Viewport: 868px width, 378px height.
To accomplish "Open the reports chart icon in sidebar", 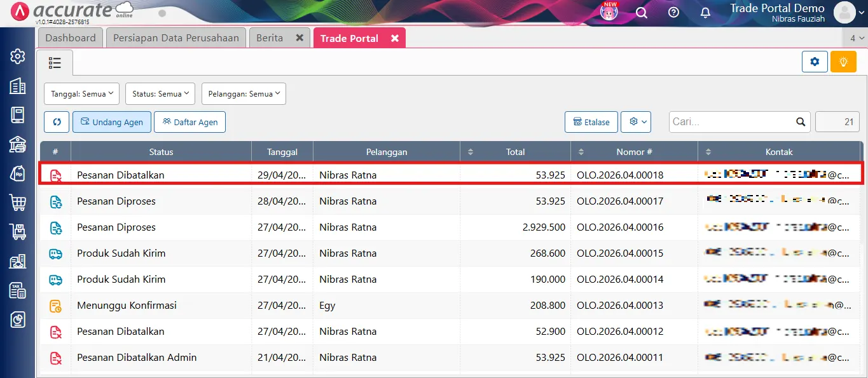I will (18, 320).
